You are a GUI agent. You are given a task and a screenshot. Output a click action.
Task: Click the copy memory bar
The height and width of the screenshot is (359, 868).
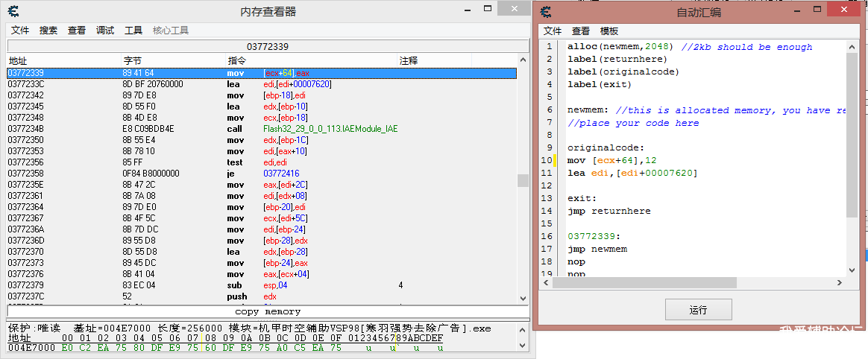tap(268, 311)
